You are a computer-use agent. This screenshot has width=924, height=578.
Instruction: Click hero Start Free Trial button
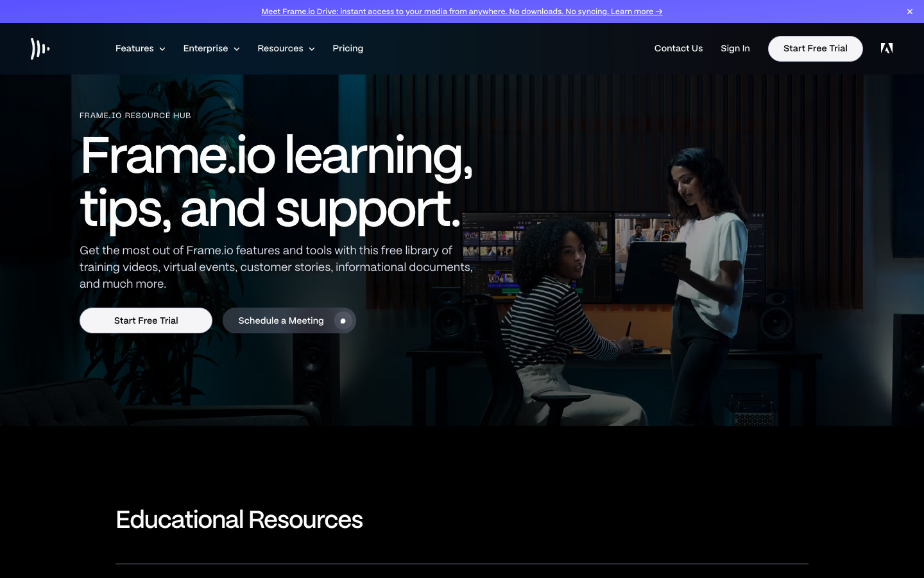coord(146,320)
